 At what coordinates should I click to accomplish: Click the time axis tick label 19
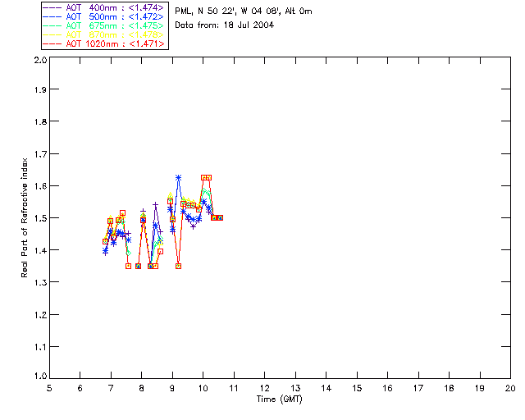(x=480, y=388)
